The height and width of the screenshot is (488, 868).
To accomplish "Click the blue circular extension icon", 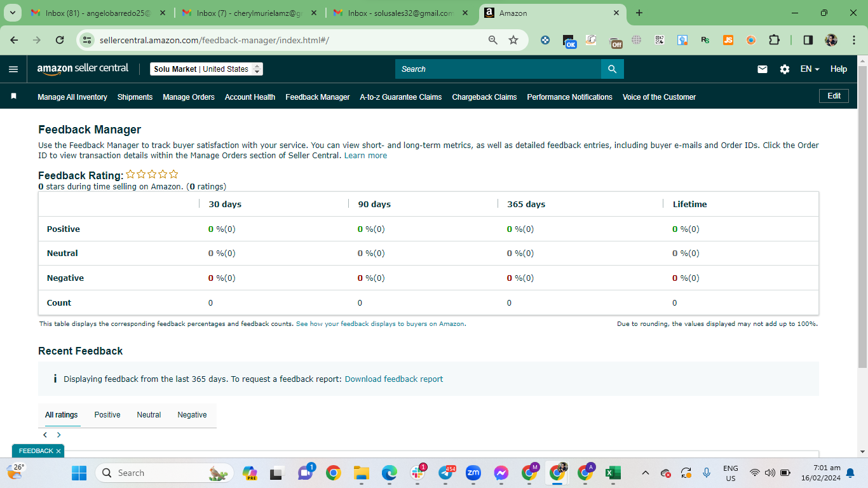I will click(545, 40).
